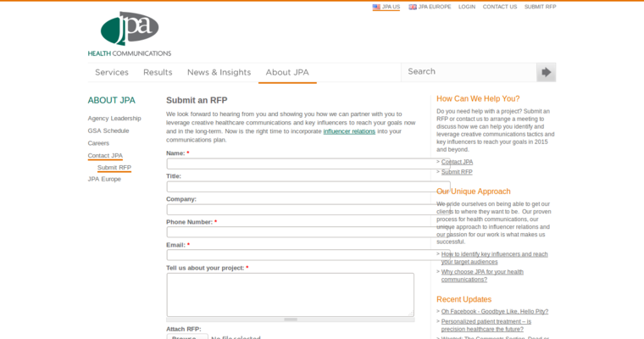Click the UK flag icon
Image resolution: width=644 pixels, height=339 pixels.
[413, 7]
